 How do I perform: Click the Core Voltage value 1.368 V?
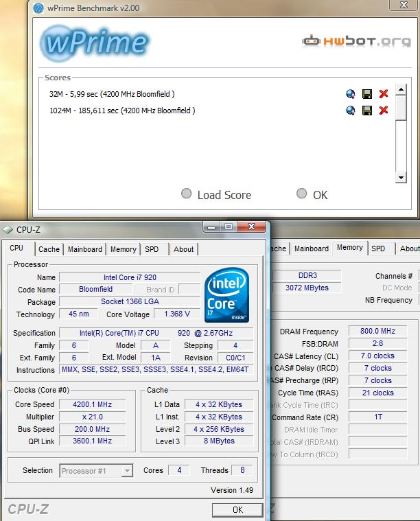click(x=177, y=314)
